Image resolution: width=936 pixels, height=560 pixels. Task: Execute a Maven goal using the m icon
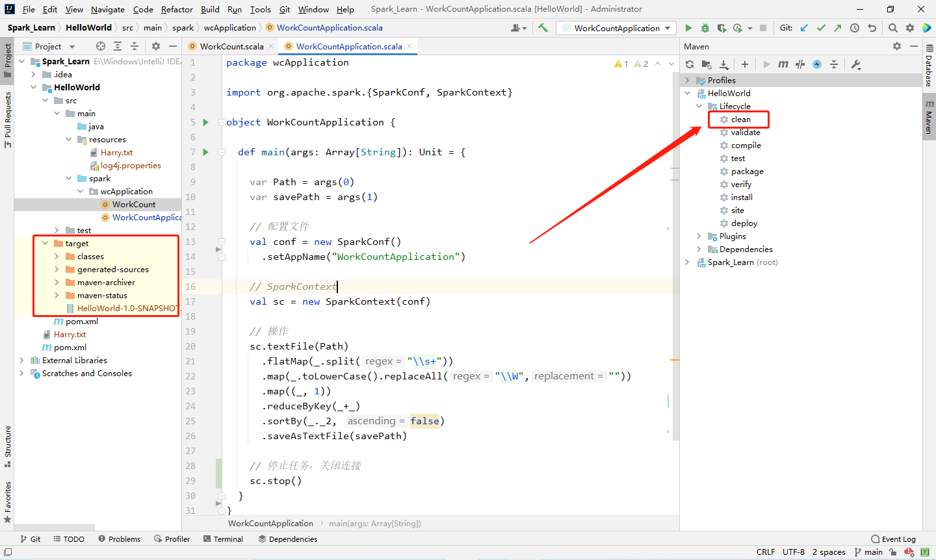click(x=785, y=64)
